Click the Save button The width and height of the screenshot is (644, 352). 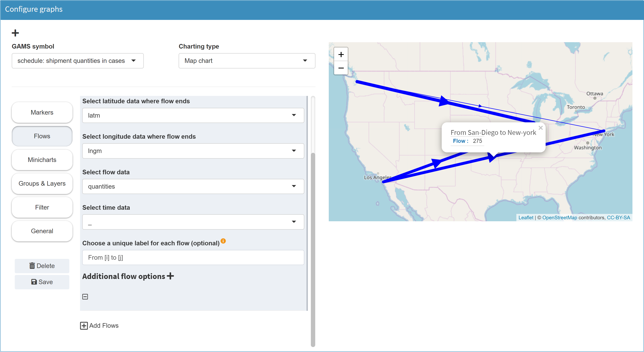point(42,282)
